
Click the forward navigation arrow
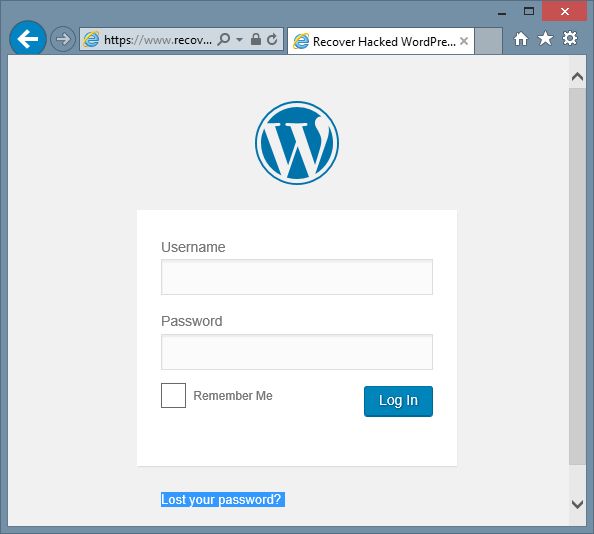click(63, 39)
